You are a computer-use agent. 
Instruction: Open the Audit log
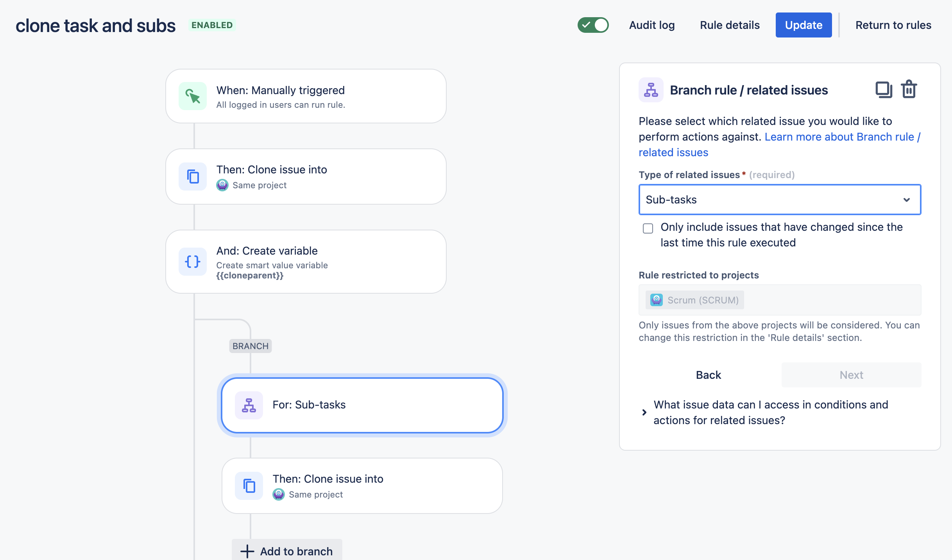pyautogui.click(x=651, y=25)
